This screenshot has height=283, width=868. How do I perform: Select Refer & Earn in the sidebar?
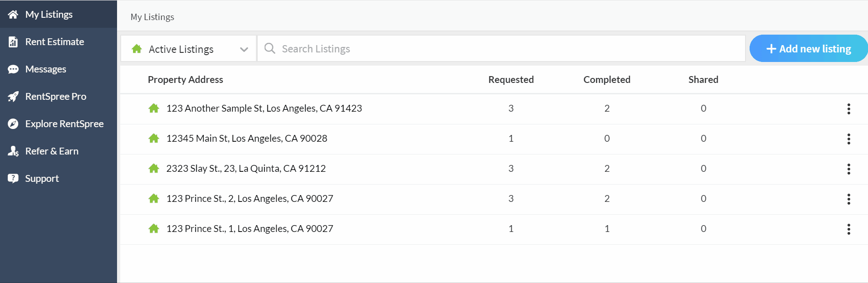tap(51, 151)
